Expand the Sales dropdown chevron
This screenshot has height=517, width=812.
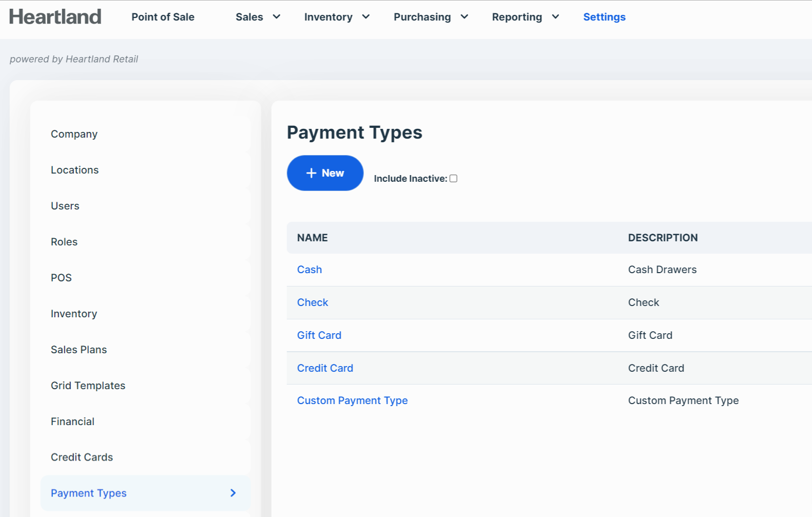[x=277, y=17]
